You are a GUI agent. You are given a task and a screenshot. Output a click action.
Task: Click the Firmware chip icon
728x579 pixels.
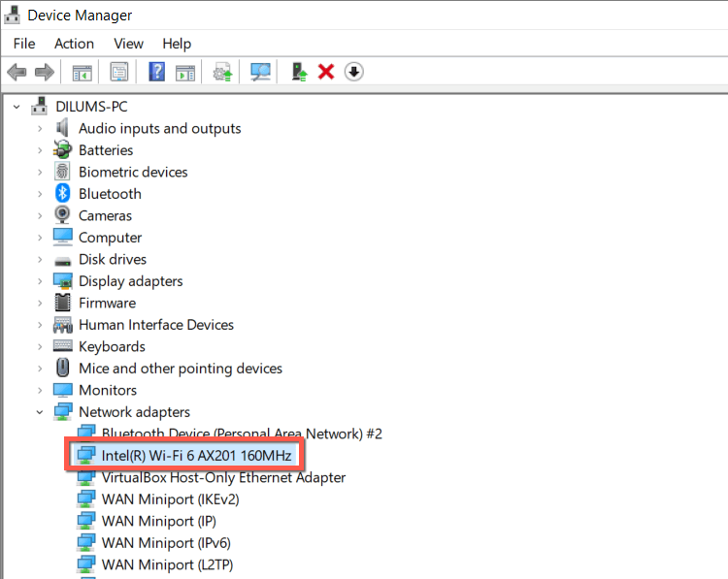coord(62,303)
